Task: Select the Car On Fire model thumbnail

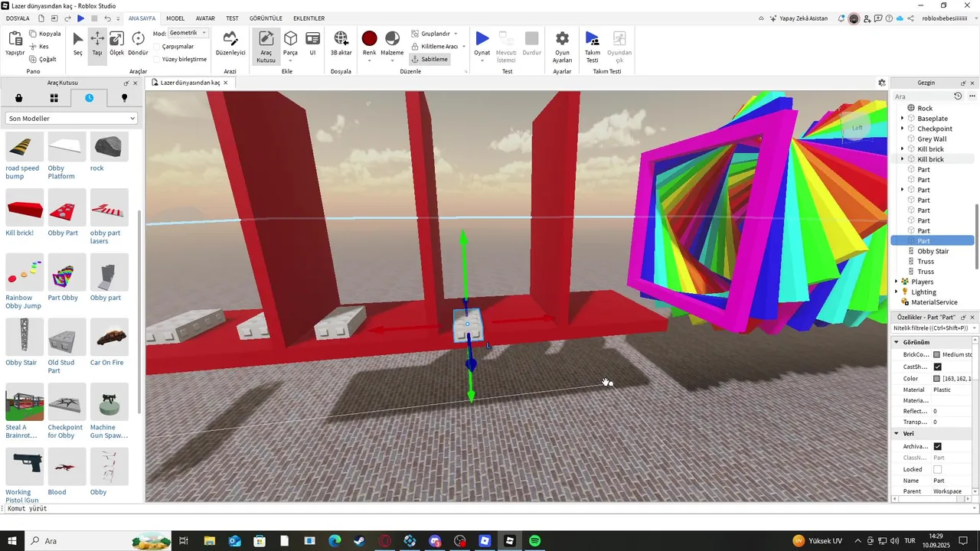Action: pos(109,337)
